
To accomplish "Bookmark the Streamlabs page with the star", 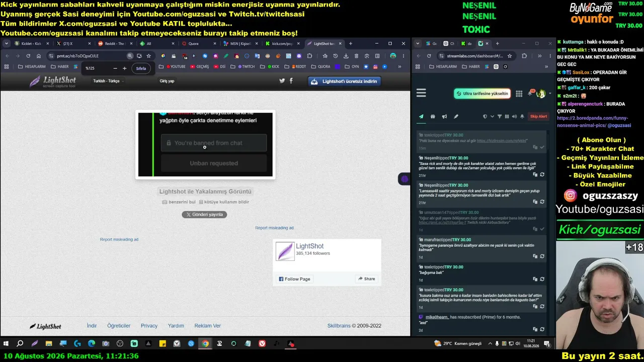I will pyautogui.click(x=510, y=56).
